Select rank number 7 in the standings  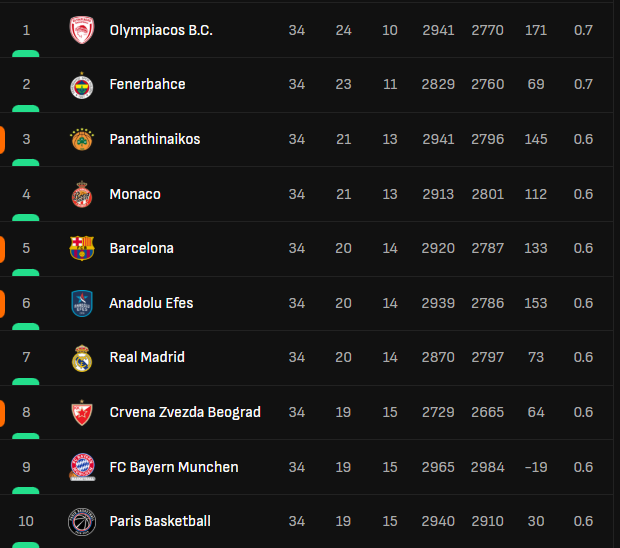[x=26, y=357]
